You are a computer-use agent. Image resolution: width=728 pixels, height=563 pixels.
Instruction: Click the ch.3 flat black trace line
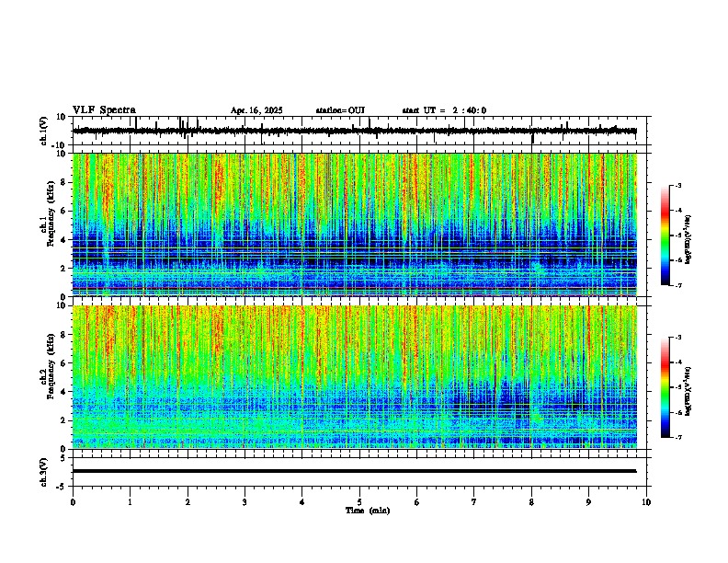tap(354, 471)
